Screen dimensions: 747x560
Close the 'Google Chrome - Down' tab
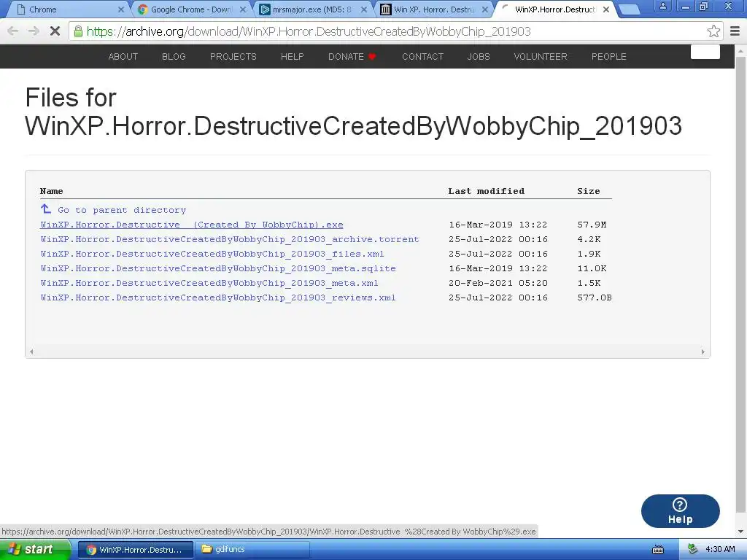(242, 9)
